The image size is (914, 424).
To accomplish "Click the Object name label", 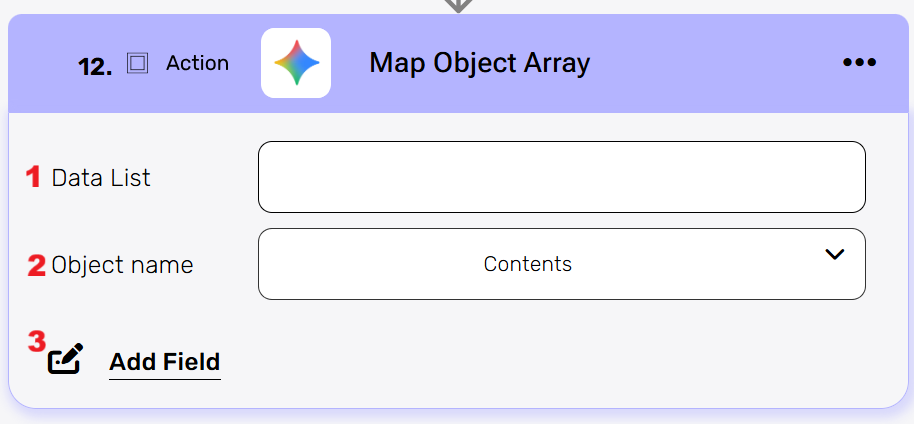I will [122, 265].
